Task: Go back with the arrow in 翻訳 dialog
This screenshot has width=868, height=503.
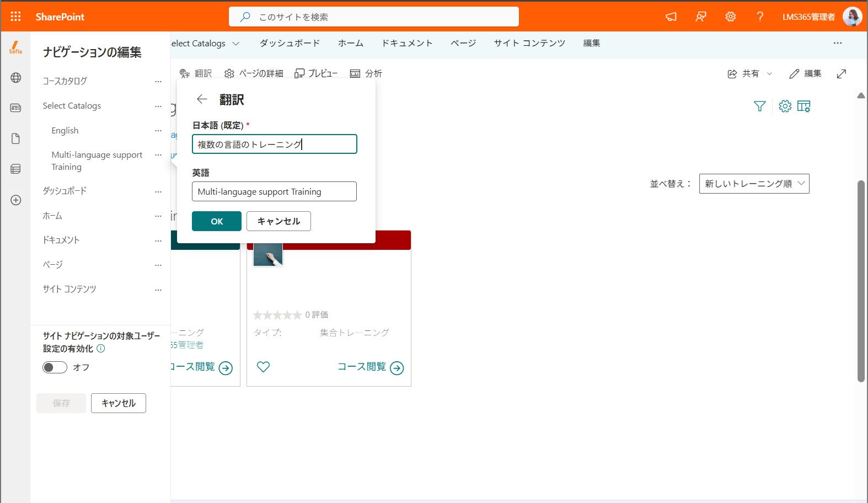Action: coord(202,99)
